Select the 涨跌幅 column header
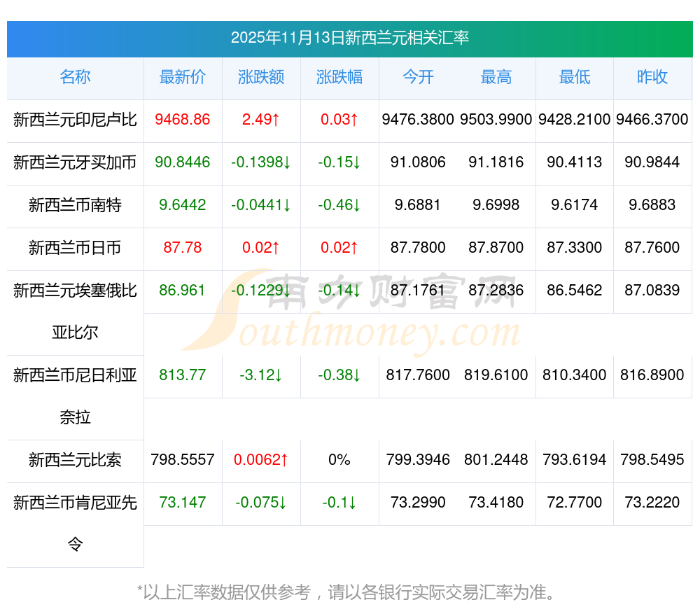The height and width of the screenshot is (614, 700). click(x=339, y=77)
